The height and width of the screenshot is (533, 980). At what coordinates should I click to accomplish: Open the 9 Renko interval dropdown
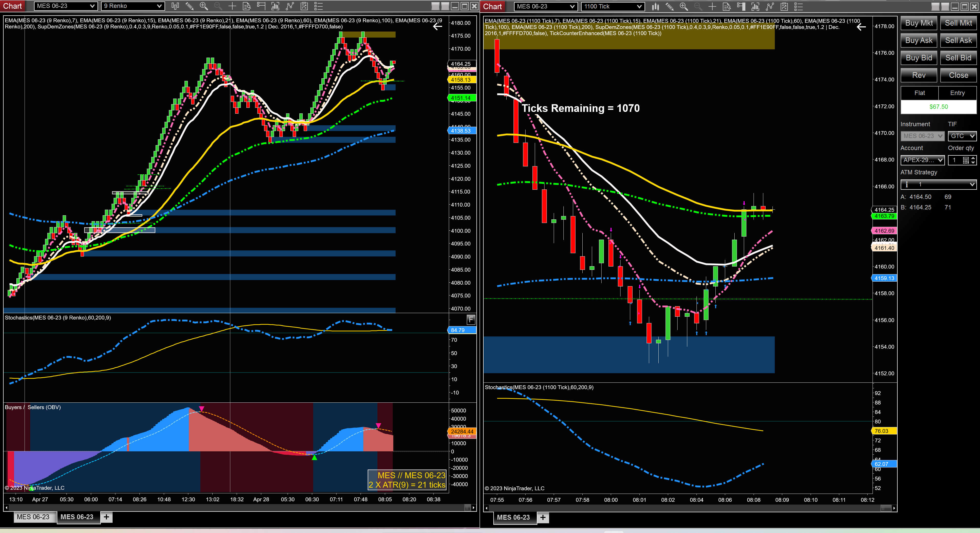[133, 6]
